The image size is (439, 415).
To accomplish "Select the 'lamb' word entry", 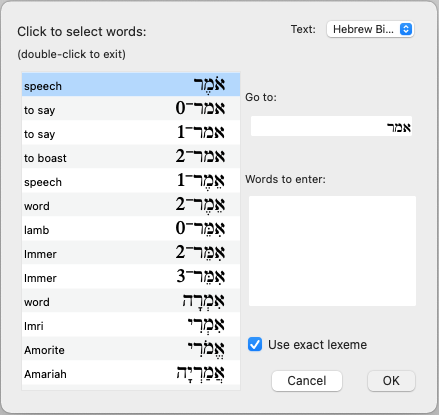I will pos(131,228).
